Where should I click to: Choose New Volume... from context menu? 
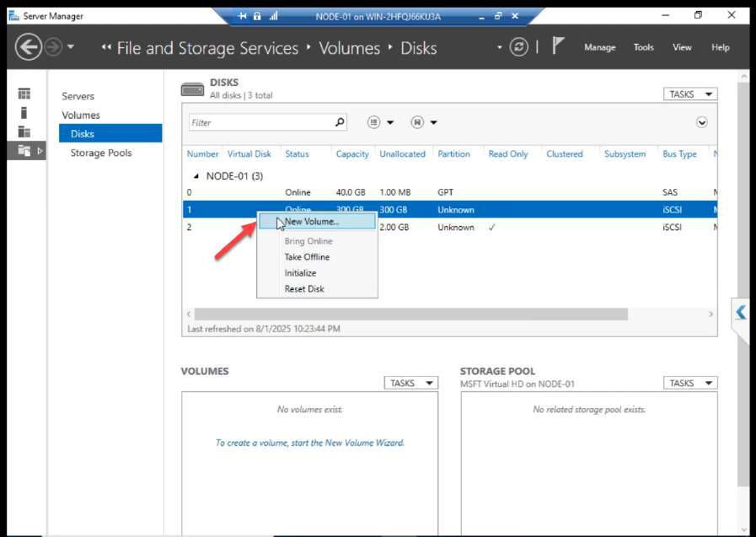(x=317, y=221)
